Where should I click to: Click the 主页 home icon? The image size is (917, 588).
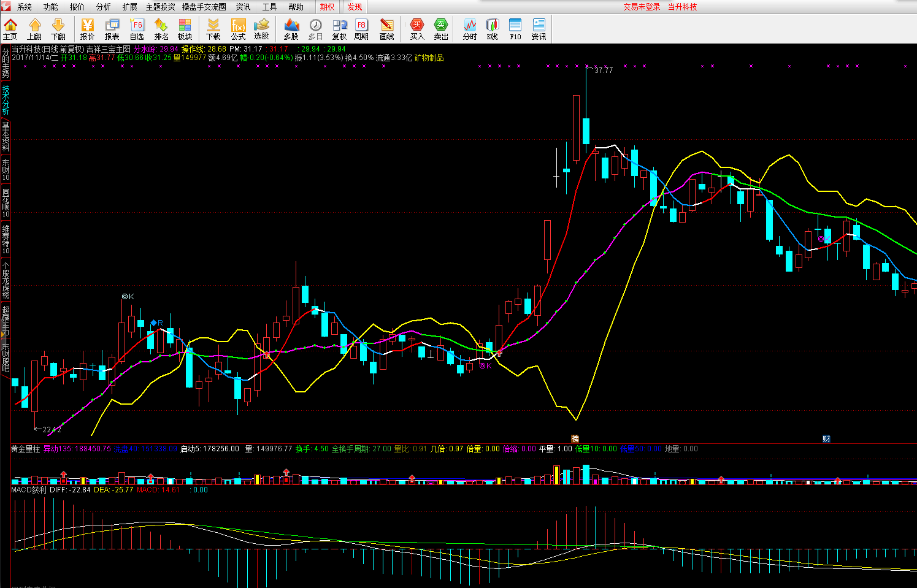click(x=10, y=29)
